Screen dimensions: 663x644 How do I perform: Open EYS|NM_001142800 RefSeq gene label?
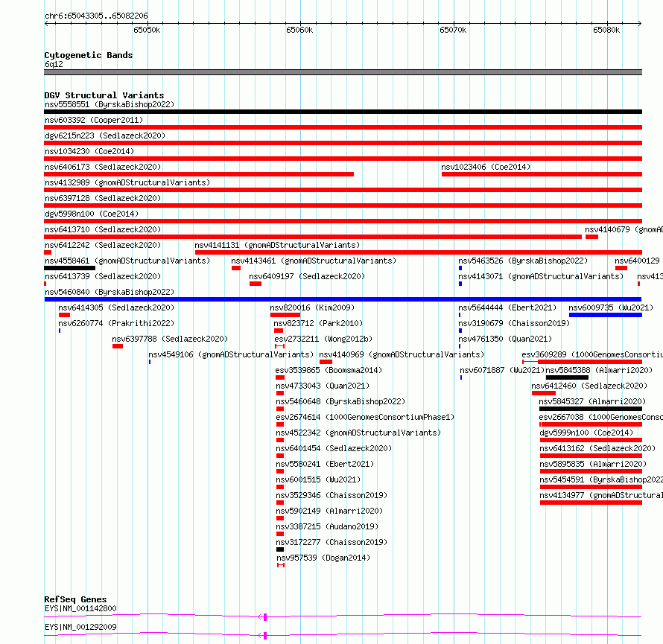pyautogui.click(x=80, y=608)
